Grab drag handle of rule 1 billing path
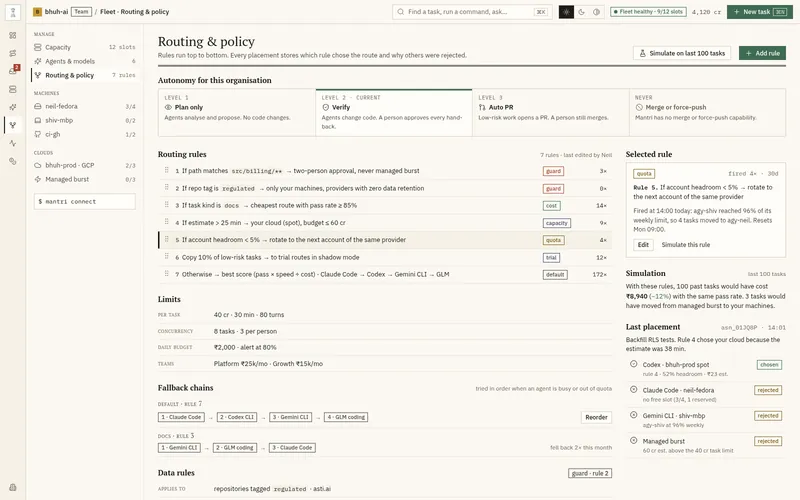The height and width of the screenshot is (500, 800). [166, 170]
